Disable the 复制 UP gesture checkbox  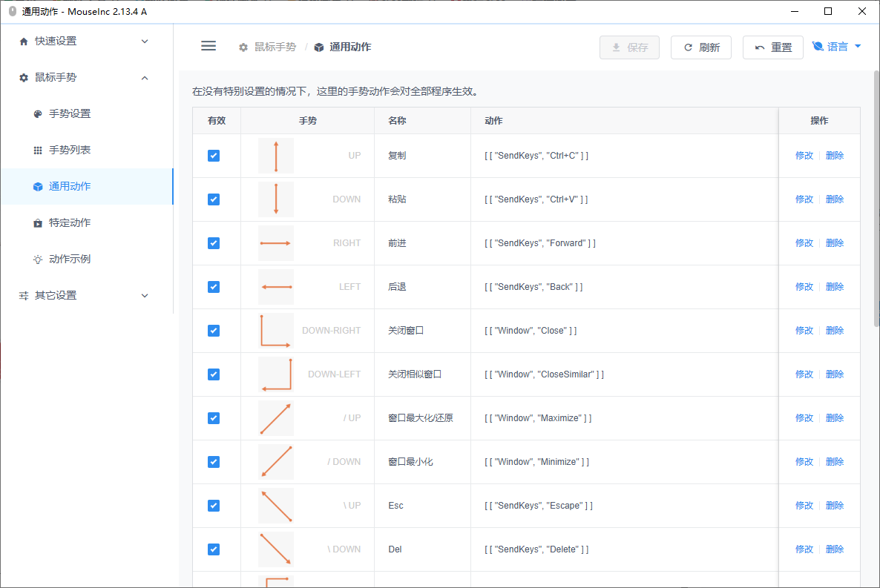point(214,156)
